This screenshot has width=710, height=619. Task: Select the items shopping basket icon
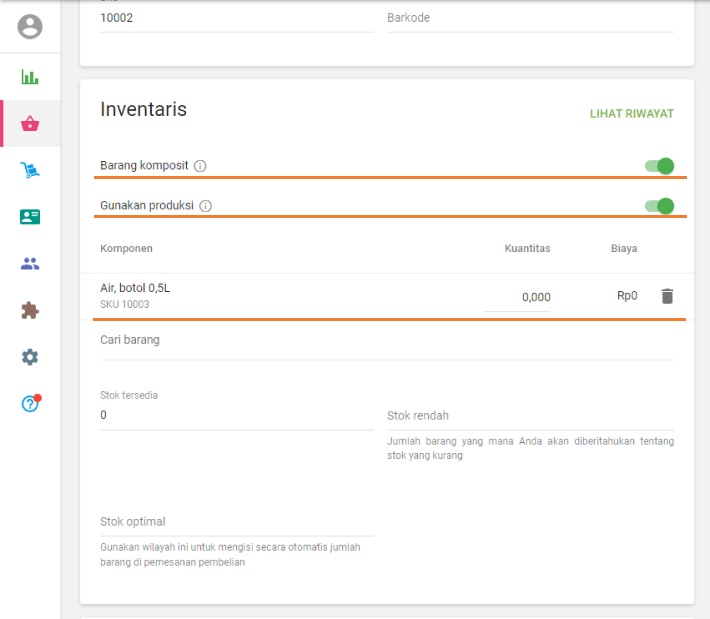pyautogui.click(x=30, y=124)
